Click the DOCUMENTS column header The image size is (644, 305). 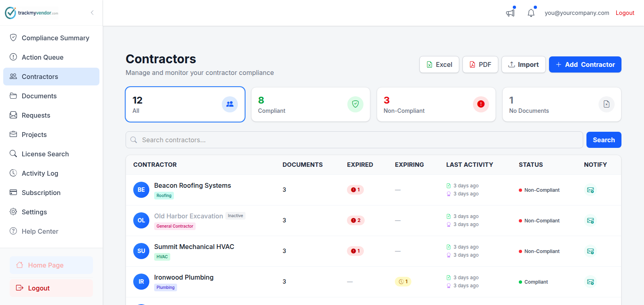point(303,165)
